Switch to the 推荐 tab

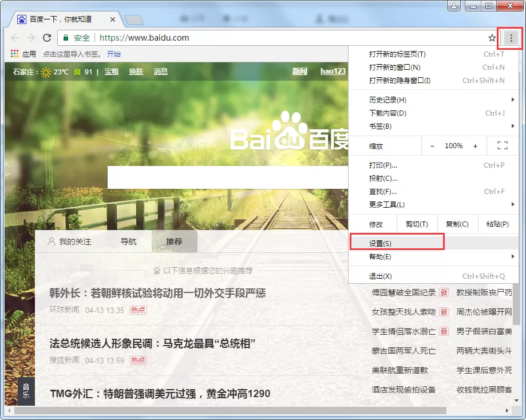pyautogui.click(x=174, y=241)
